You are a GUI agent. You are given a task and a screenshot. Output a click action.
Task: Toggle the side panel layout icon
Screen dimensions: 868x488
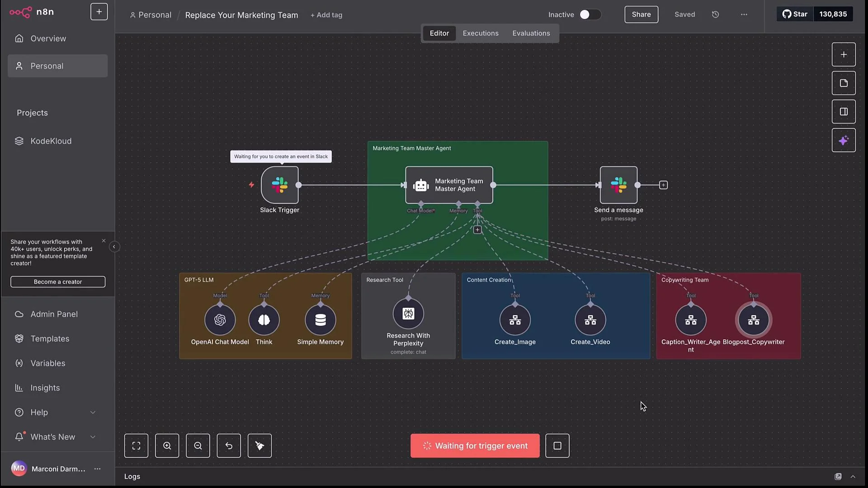pyautogui.click(x=844, y=112)
